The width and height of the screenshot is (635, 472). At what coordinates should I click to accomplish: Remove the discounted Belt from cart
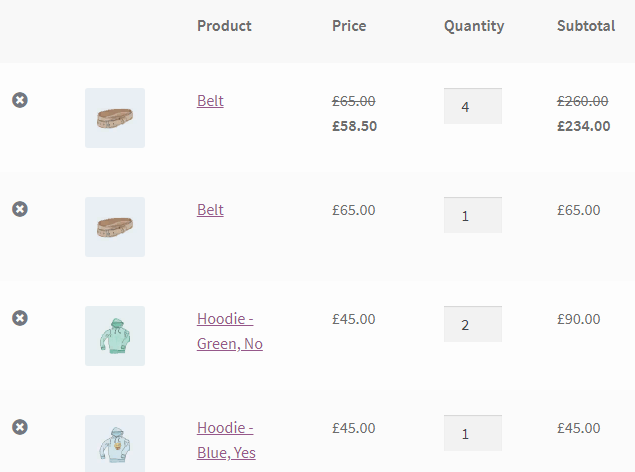click(x=20, y=100)
